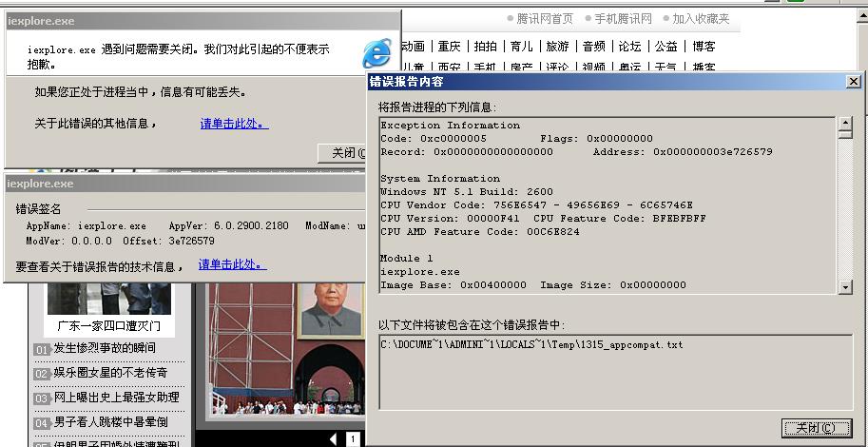The height and width of the screenshot is (447, 868).
Task: Click 加入收藏夹 link
Action: [x=701, y=19]
